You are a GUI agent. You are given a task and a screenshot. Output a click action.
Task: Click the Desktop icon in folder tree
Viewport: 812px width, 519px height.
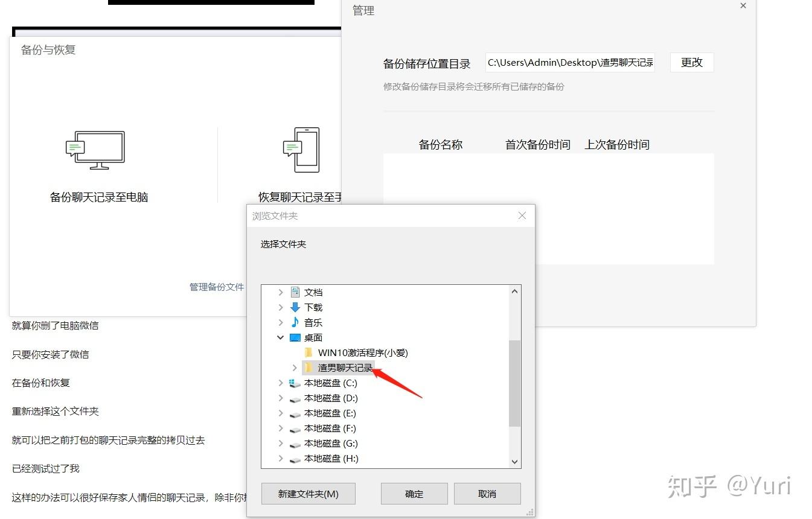295,337
